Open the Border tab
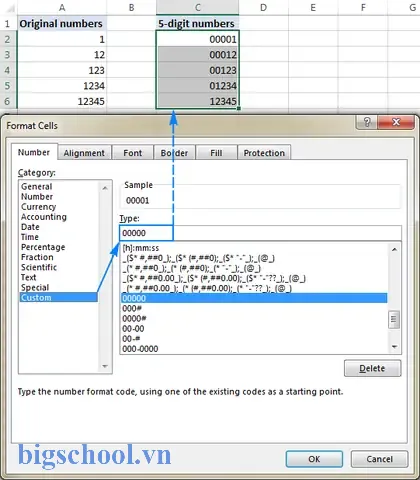This screenshot has width=420, height=480. click(174, 153)
